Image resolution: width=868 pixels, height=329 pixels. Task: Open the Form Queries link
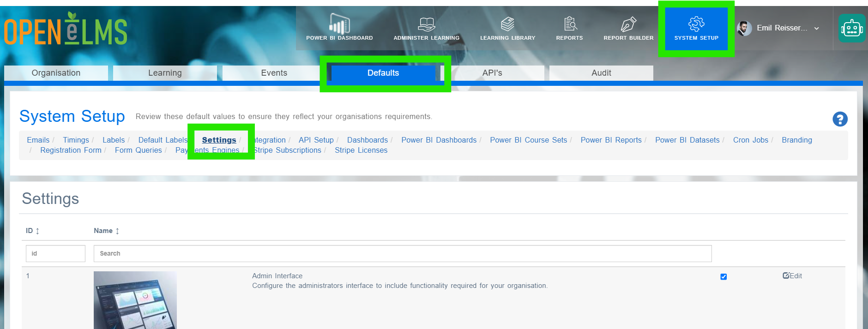point(139,150)
